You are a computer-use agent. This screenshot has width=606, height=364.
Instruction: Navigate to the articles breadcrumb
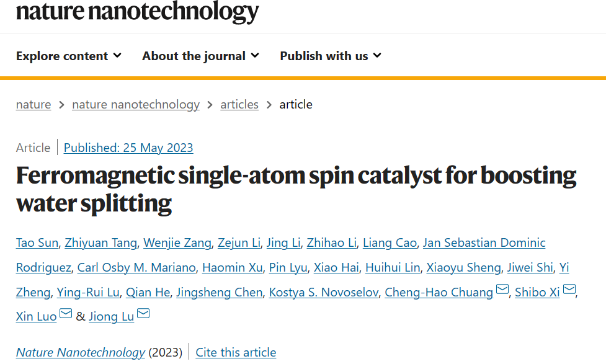[x=239, y=104]
